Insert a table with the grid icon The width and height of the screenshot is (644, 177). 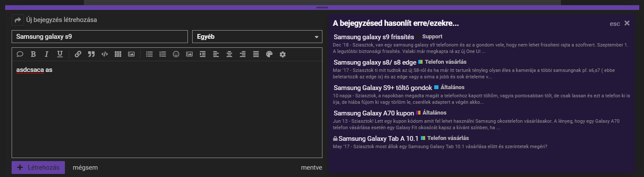tap(118, 54)
